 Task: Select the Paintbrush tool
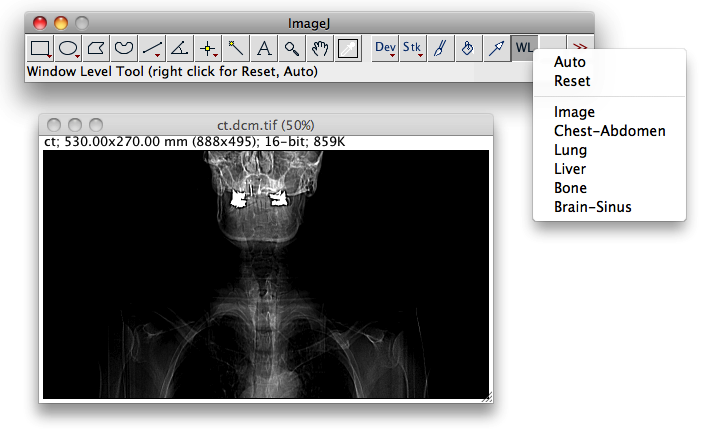coord(440,48)
